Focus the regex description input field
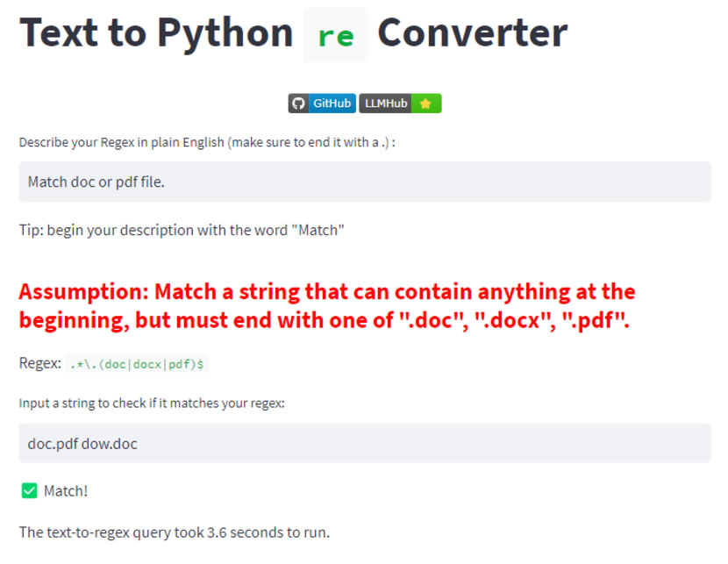The image size is (728, 564). click(364, 182)
